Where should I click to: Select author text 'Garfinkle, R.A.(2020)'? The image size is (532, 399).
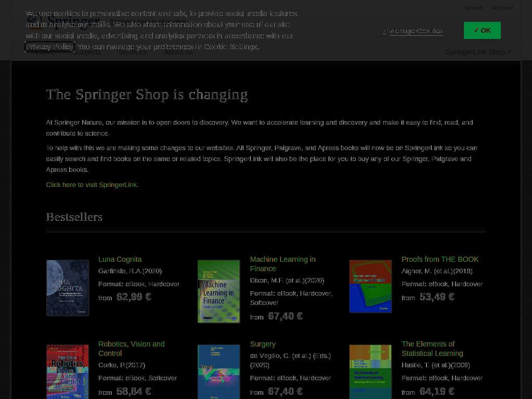pyautogui.click(x=130, y=271)
